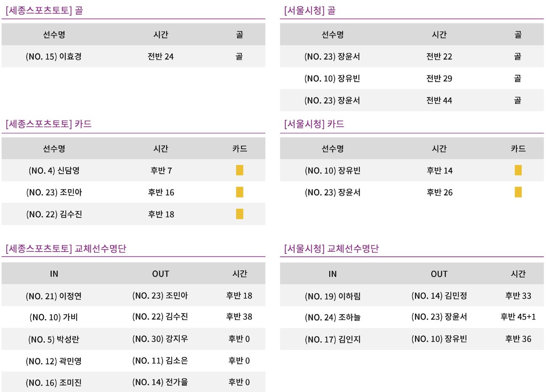Image resolution: width=546 pixels, height=392 pixels.
Task: Click yellow card icon for 장유빈 후반 14
Action: pyautogui.click(x=518, y=170)
